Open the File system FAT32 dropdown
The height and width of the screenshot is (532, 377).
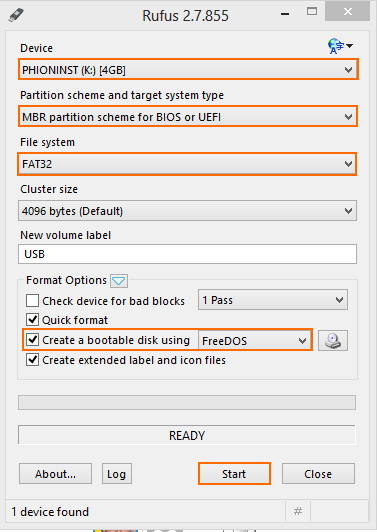(x=187, y=164)
